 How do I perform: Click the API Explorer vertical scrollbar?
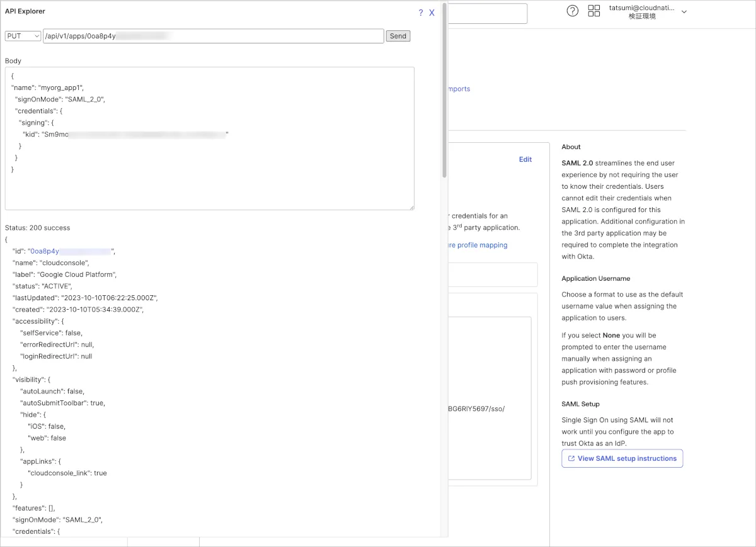[445, 88]
